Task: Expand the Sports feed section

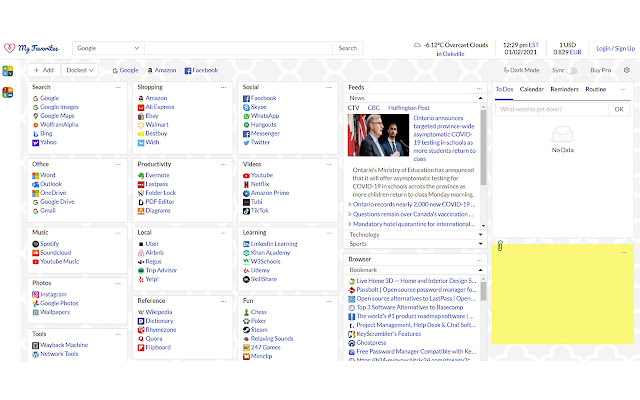Action: pos(480,244)
